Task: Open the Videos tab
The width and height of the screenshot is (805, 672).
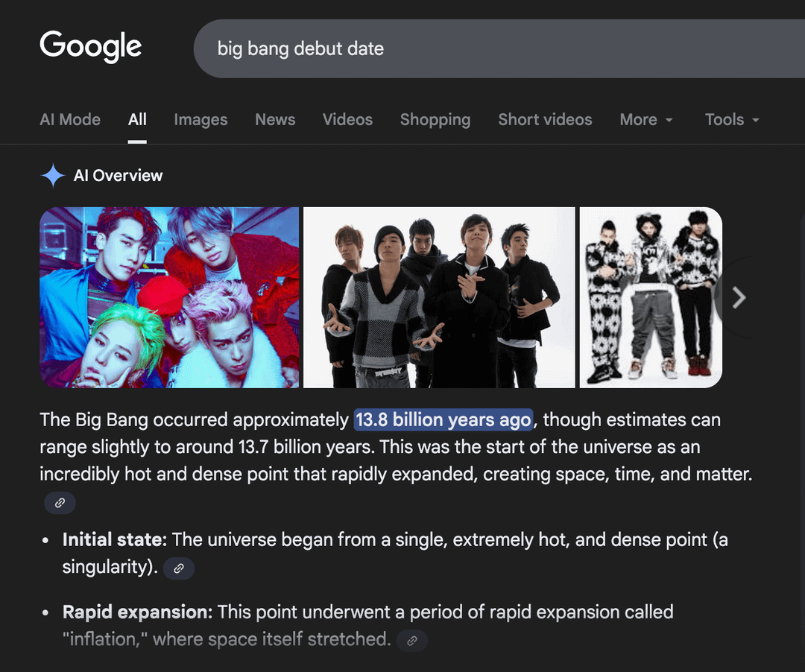Action: (347, 120)
